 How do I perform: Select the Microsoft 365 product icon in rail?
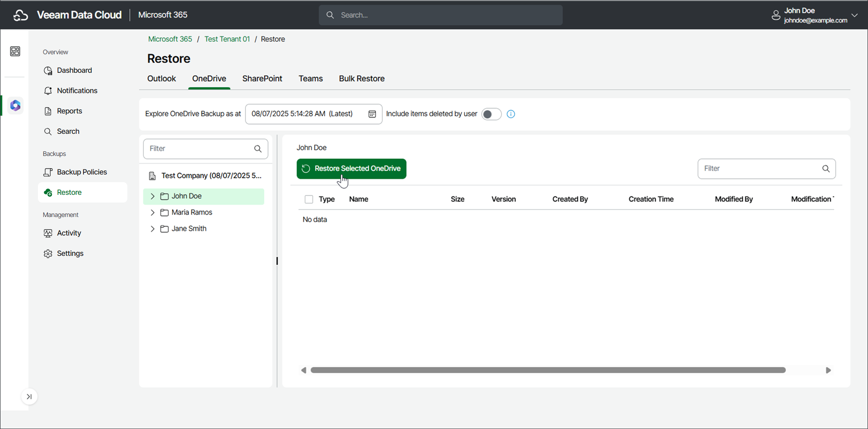(15, 105)
